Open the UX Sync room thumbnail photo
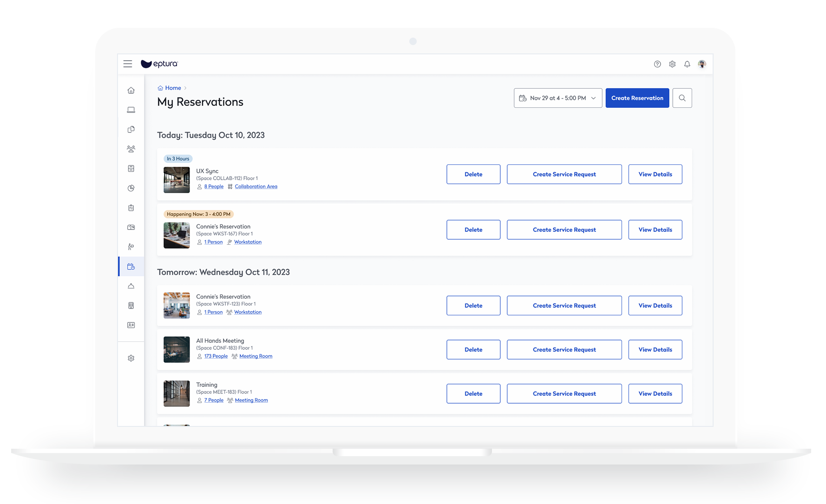This screenshot has height=504, width=826. click(177, 180)
